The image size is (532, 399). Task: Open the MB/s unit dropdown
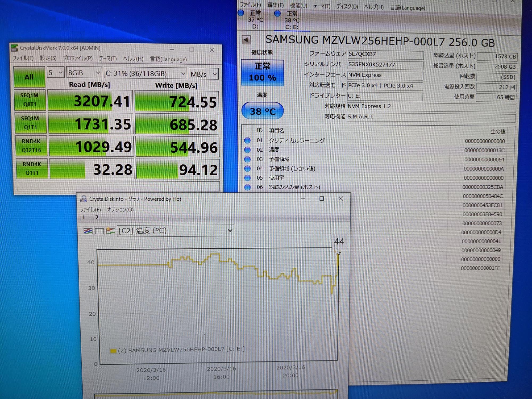click(204, 74)
